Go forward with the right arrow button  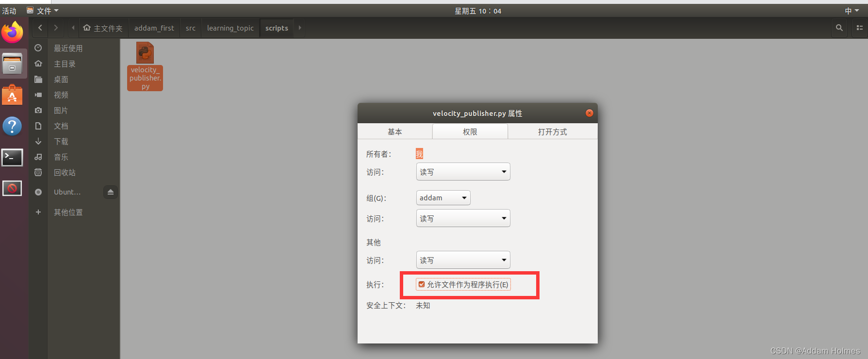56,28
